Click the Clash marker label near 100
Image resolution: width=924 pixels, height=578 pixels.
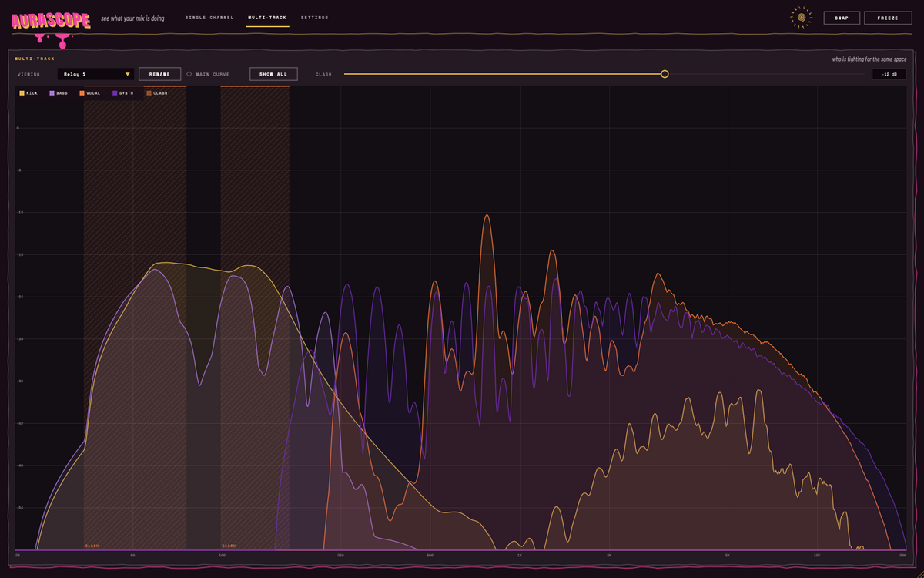(x=229, y=546)
